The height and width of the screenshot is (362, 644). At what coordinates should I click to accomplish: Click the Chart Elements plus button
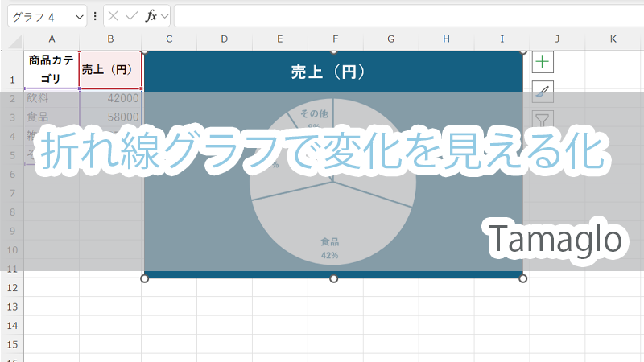tap(543, 62)
